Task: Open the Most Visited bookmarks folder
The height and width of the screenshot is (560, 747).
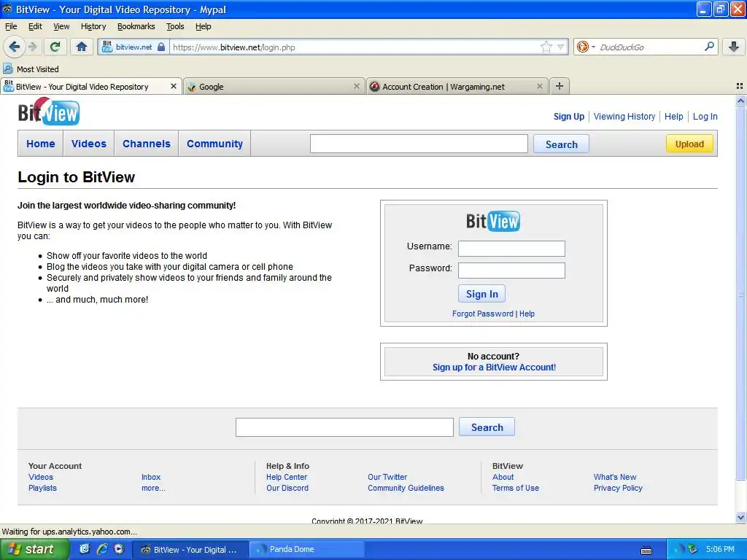Action: coord(31,69)
